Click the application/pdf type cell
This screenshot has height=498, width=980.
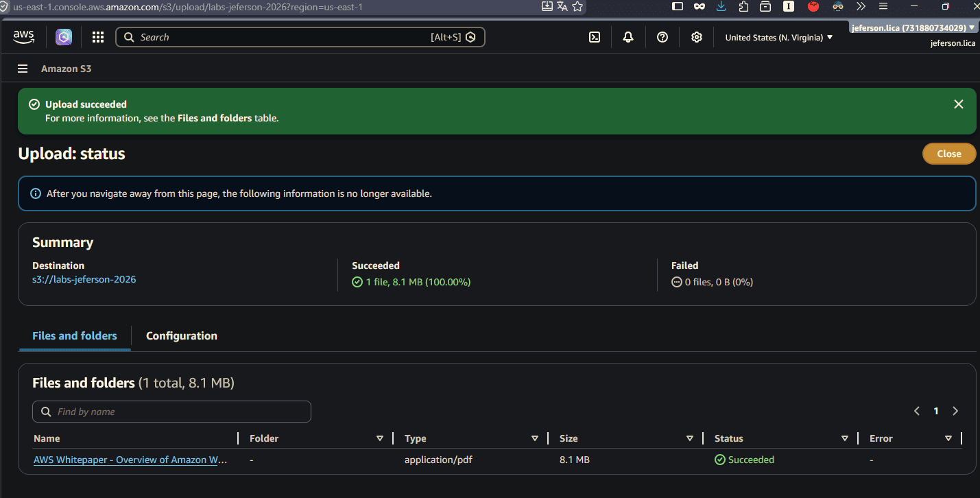(438, 460)
